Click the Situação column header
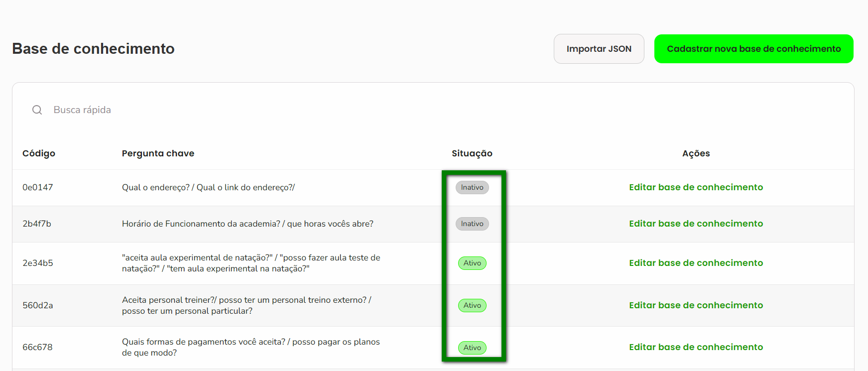This screenshot has width=868, height=371. click(x=472, y=153)
